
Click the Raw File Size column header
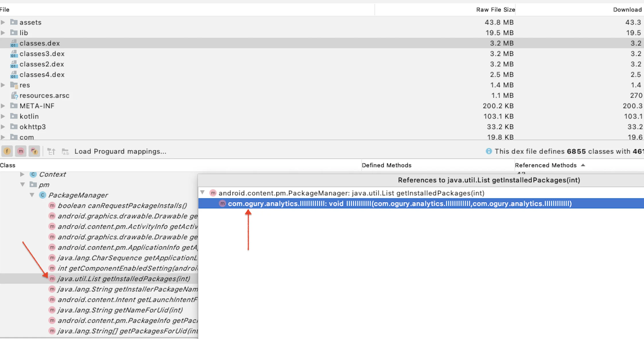point(495,10)
